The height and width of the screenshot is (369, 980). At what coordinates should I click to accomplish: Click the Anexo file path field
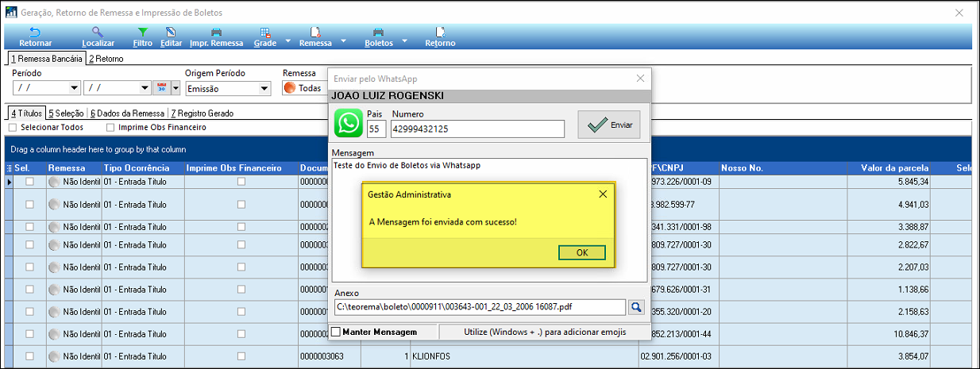[480, 306]
